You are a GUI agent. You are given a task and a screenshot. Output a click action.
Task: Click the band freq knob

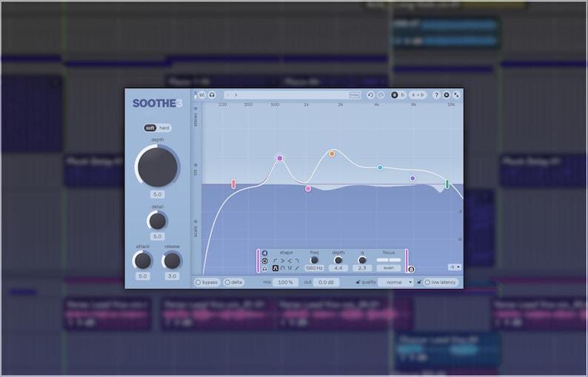click(x=314, y=260)
